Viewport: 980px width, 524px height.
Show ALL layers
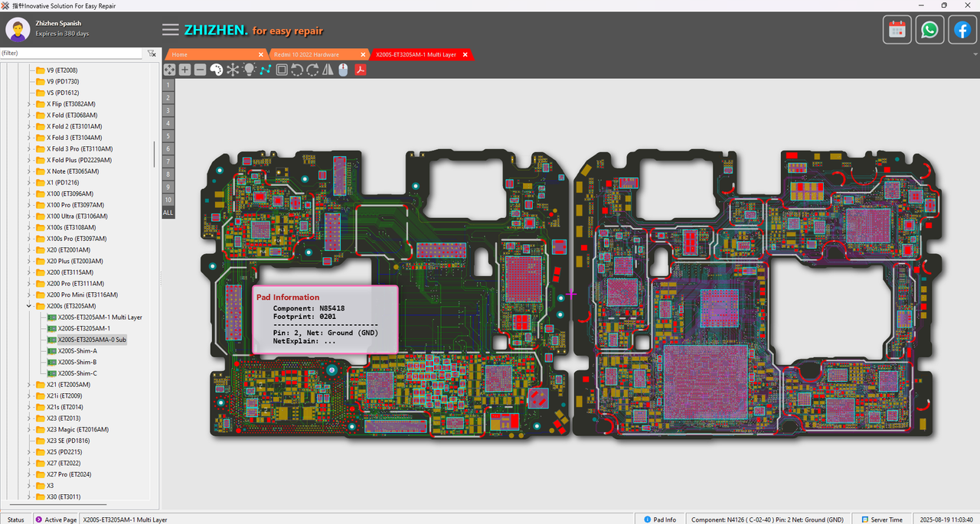click(168, 212)
